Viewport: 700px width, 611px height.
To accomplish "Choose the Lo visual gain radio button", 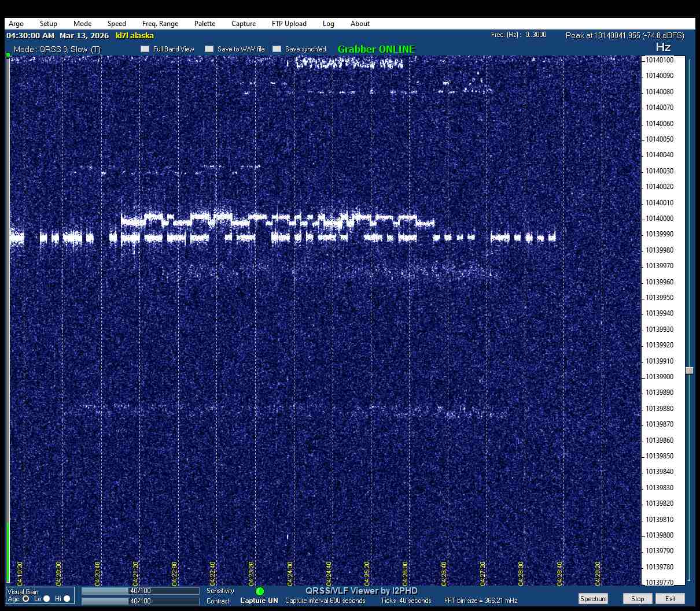I will tap(47, 599).
